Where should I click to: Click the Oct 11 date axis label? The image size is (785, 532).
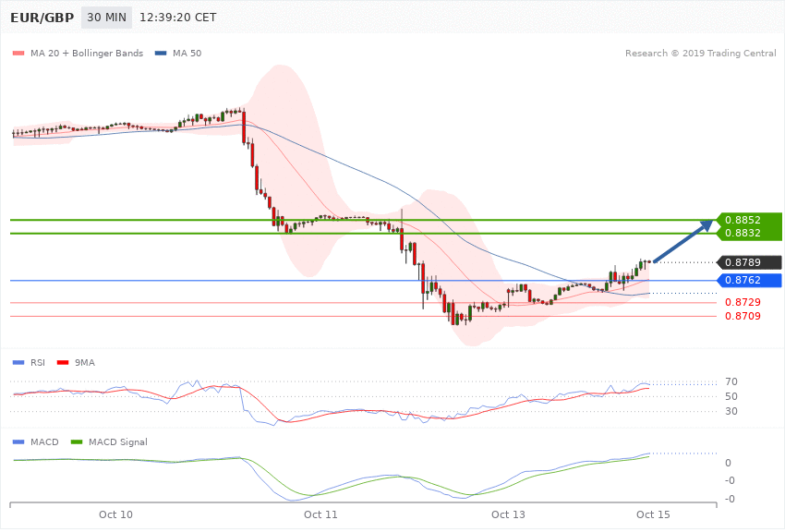pos(320,514)
